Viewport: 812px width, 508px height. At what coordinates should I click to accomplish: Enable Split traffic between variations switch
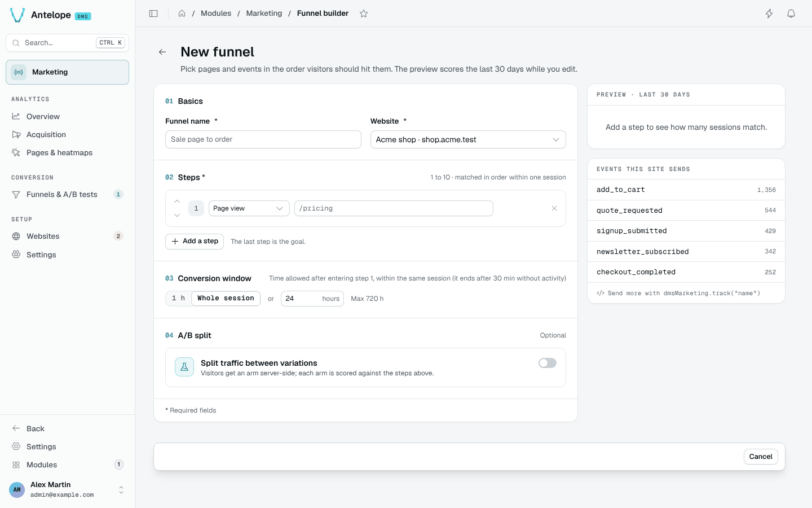click(548, 363)
